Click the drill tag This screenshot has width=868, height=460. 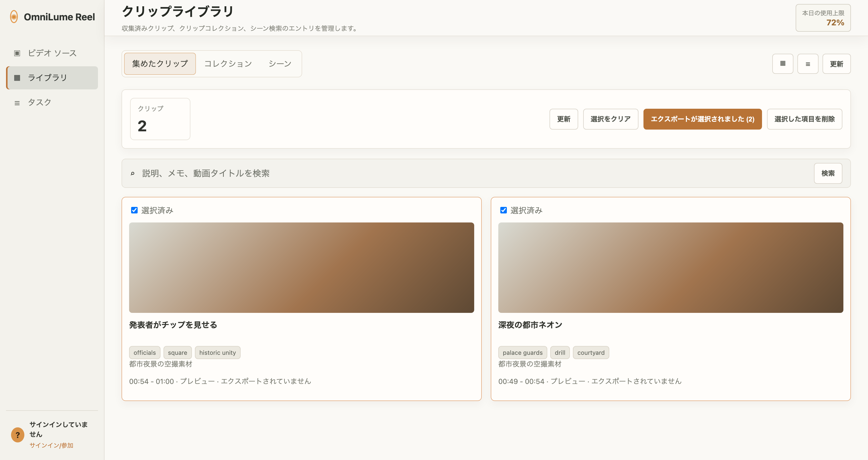[x=560, y=353]
